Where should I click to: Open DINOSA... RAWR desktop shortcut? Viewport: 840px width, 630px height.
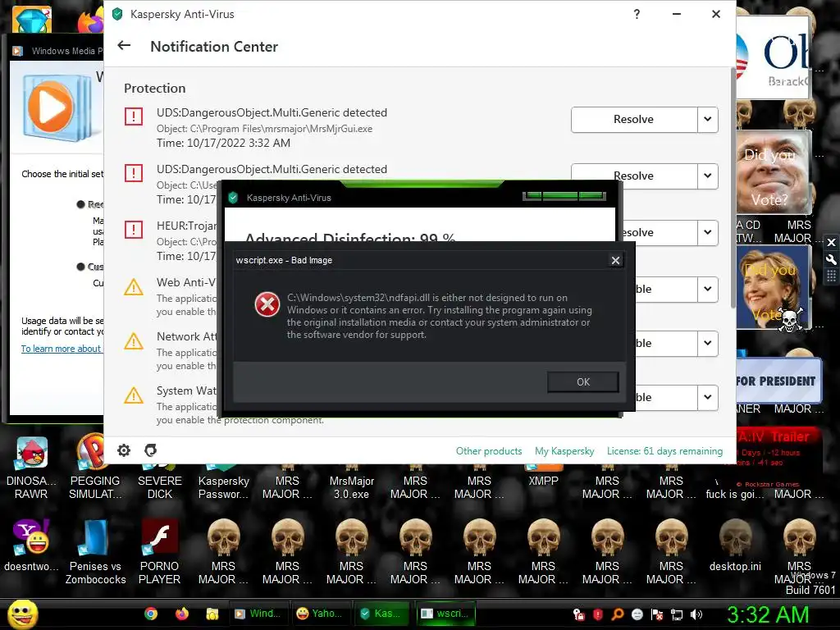coord(31,467)
